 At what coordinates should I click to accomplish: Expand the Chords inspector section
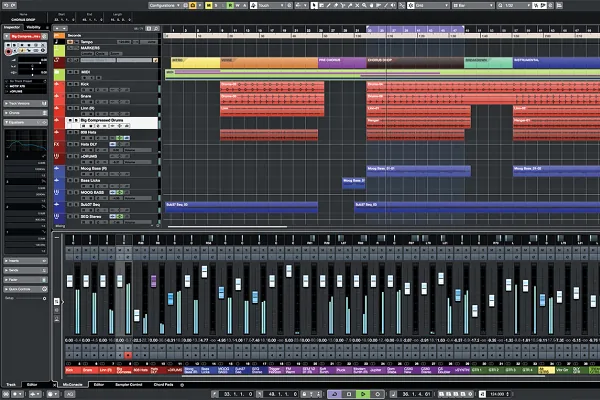(25, 113)
